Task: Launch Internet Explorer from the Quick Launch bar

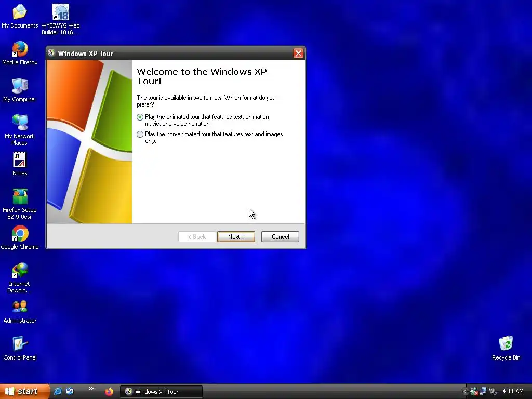Action: [58, 391]
